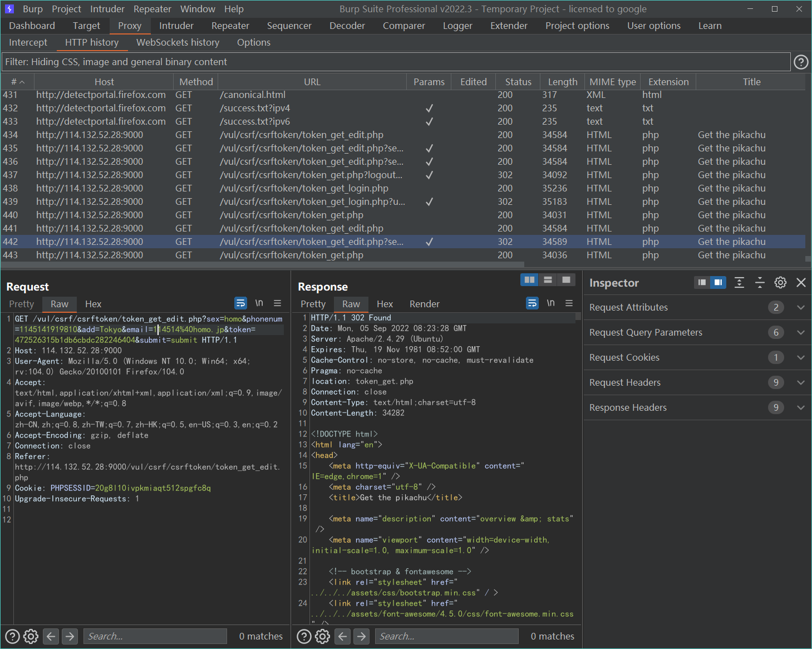Sort history by Length column
Viewport: 812px width, 649px height.
click(563, 82)
